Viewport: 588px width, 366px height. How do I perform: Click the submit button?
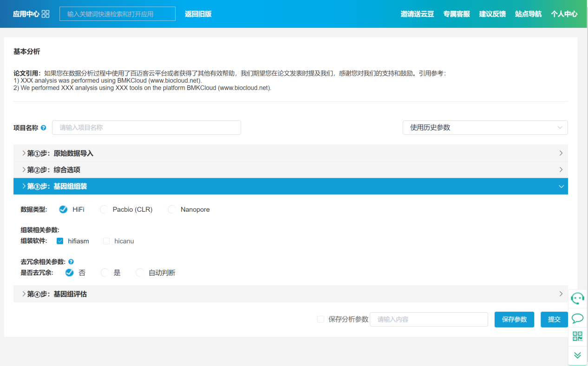coord(554,320)
